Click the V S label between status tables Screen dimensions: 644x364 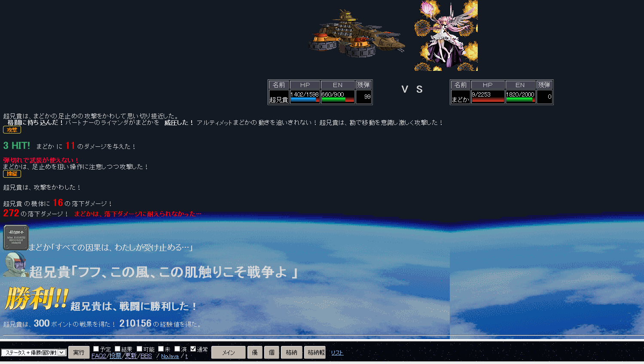pos(412,89)
